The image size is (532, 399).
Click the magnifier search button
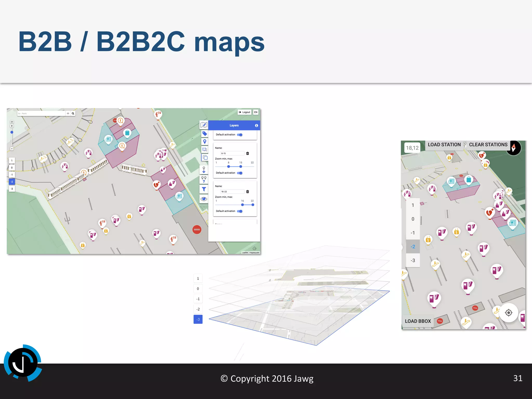tap(73, 114)
